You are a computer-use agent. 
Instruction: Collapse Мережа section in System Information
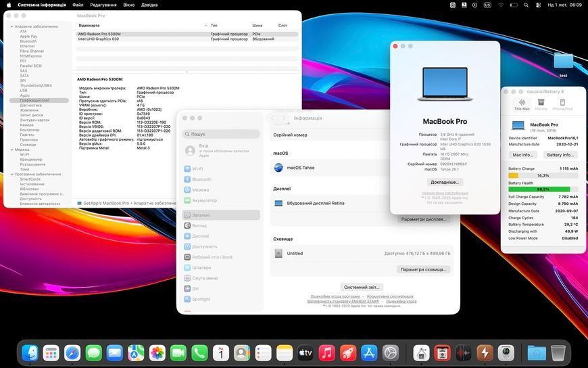12,149
